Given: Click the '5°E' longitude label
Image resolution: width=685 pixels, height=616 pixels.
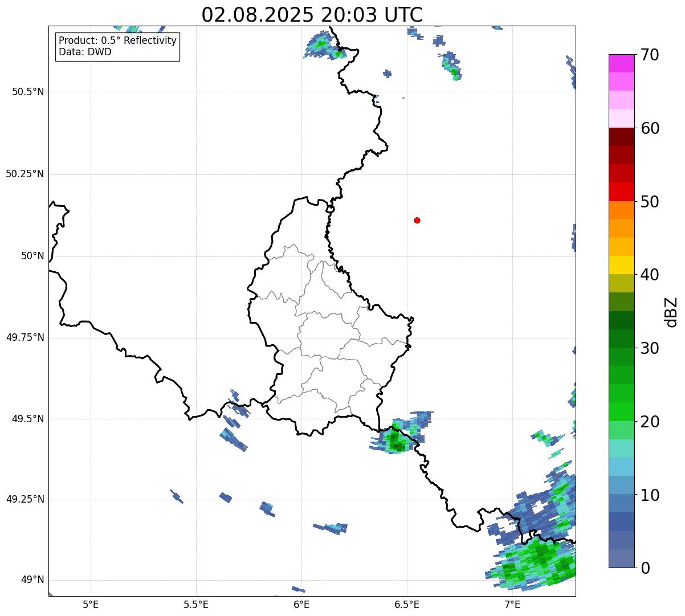Looking at the screenshot, I should coord(91,604).
